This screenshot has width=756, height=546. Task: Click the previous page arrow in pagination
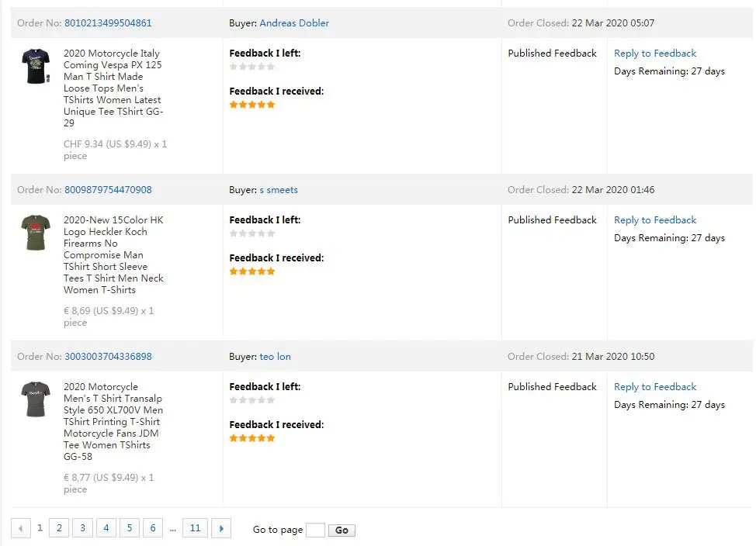(x=21, y=529)
